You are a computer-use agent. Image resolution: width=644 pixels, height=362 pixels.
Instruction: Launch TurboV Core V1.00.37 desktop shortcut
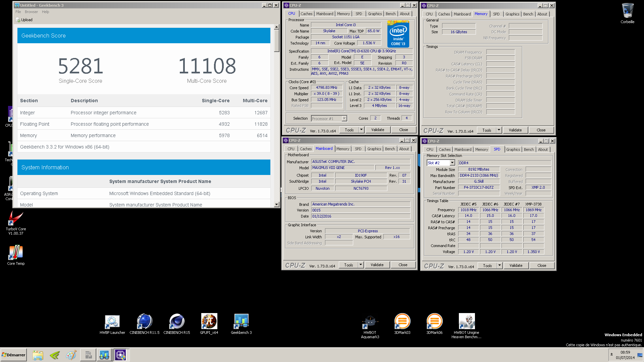click(x=16, y=222)
